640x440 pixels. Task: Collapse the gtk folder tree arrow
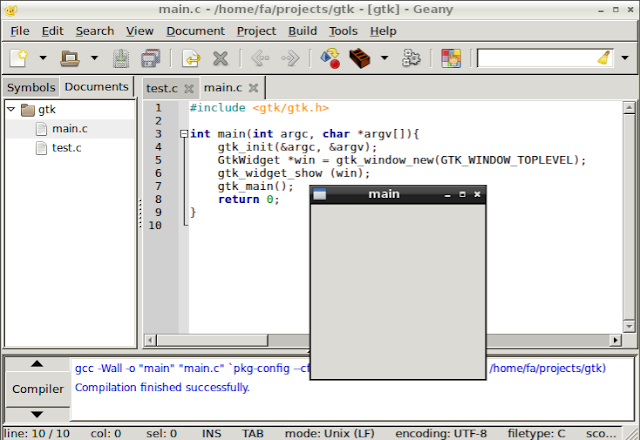pos(11,109)
